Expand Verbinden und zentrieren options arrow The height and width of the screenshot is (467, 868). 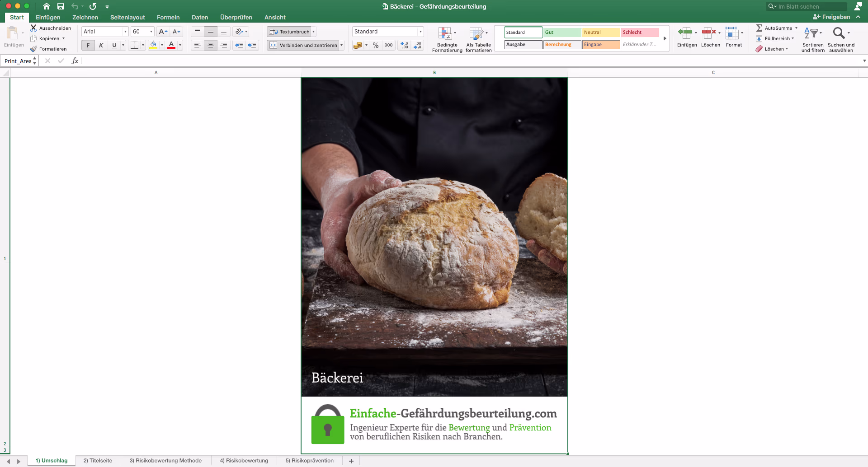pos(342,45)
